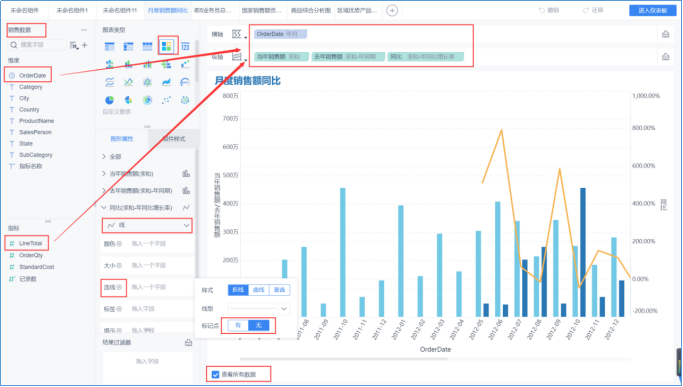683x387 pixels.
Task: Expand the 去年销售额(求和-年同期) section
Action: coord(104,190)
